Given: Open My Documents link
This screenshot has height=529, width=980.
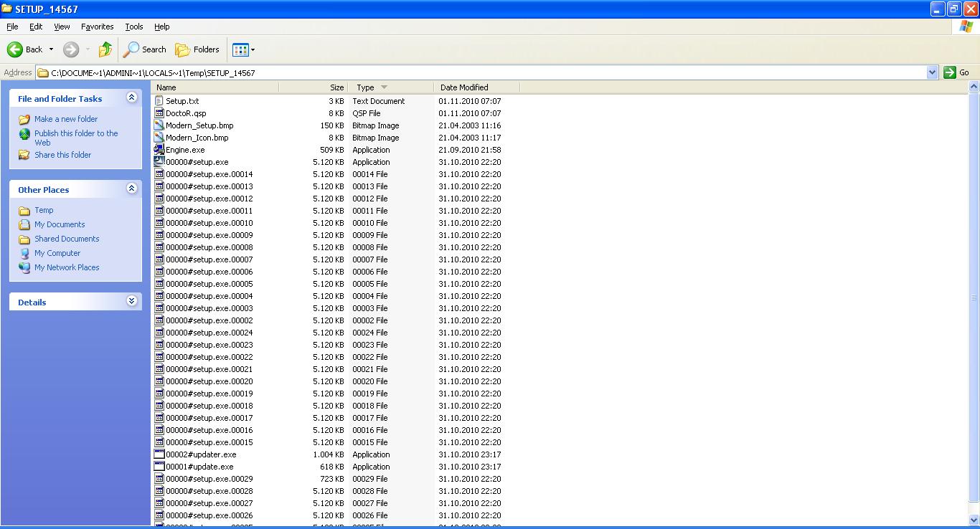Looking at the screenshot, I should (x=60, y=224).
